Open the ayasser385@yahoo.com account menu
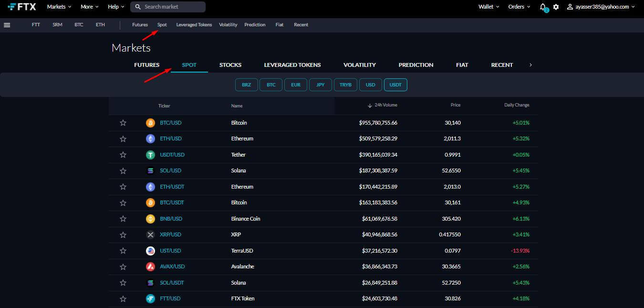This screenshot has width=644, height=308. 601,7
